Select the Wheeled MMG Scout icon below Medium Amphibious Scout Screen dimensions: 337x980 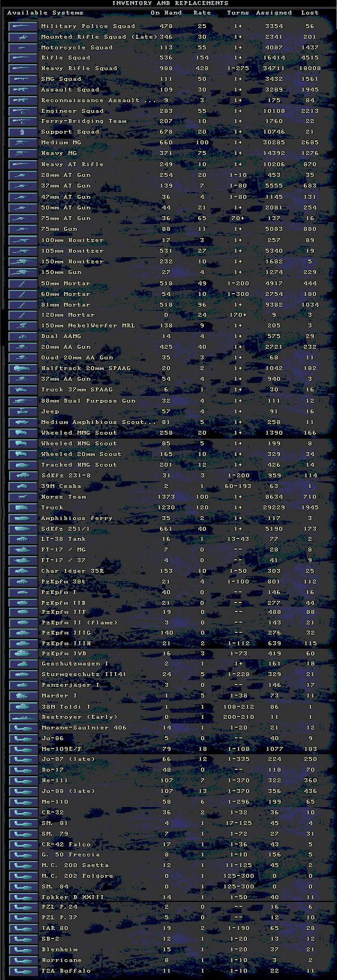[23, 432]
